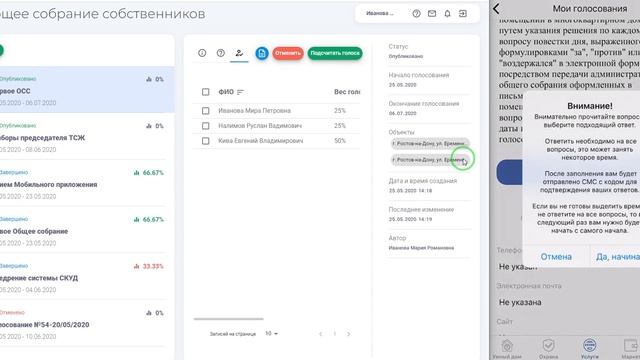Click the author name Иванова Мария Романовна

pos(421,248)
